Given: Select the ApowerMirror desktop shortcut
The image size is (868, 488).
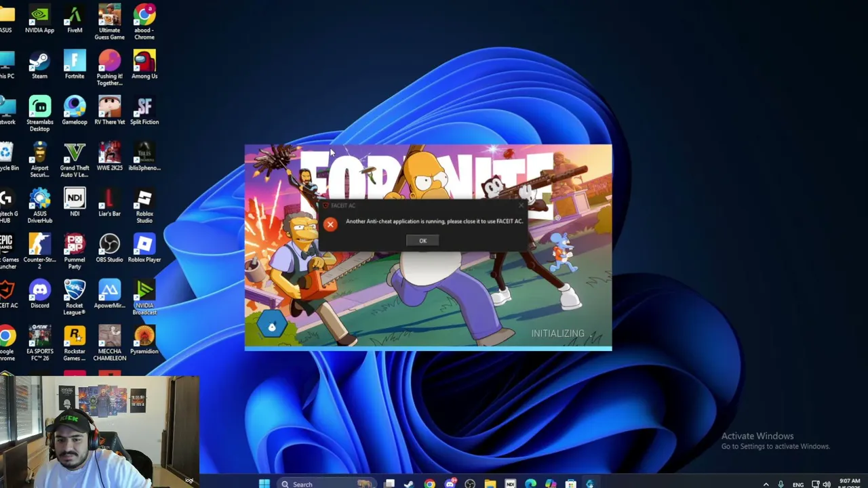Looking at the screenshot, I should tap(109, 293).
